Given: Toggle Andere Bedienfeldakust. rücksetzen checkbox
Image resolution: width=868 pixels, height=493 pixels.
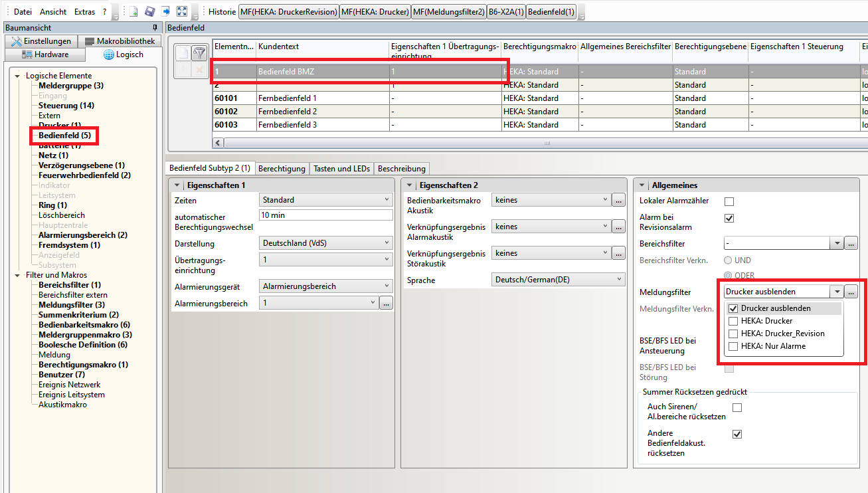Looking at the screenshot, I should [x=737, y=435].
